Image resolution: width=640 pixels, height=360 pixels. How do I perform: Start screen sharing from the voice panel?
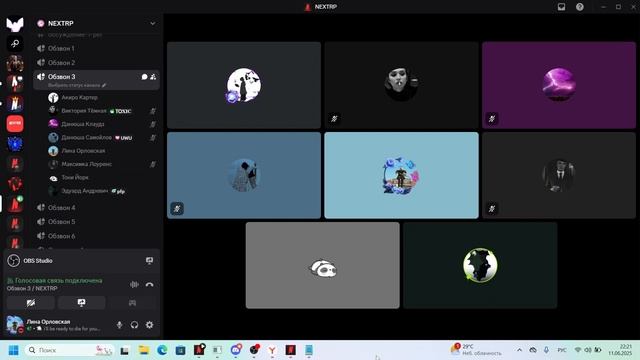pyautogui.click(x=81, y=302)
